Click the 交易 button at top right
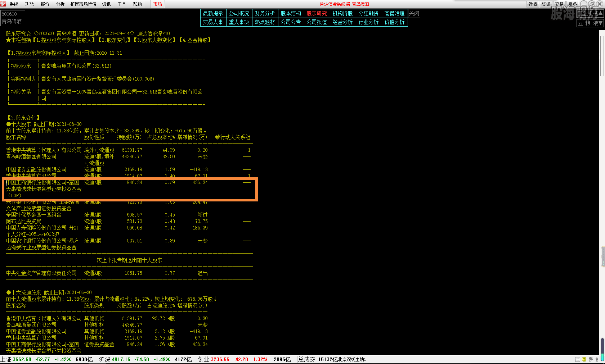Image resolution: width=605 pixels, height=364 pixels. point(559,4)
